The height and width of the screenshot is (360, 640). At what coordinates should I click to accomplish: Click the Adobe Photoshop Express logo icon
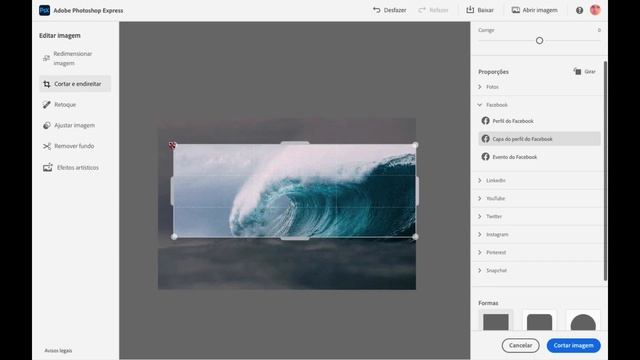click(44, 10)
